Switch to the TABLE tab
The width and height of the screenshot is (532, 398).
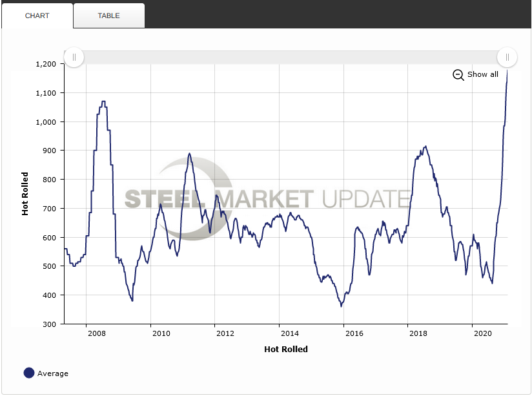coord(108,16)
